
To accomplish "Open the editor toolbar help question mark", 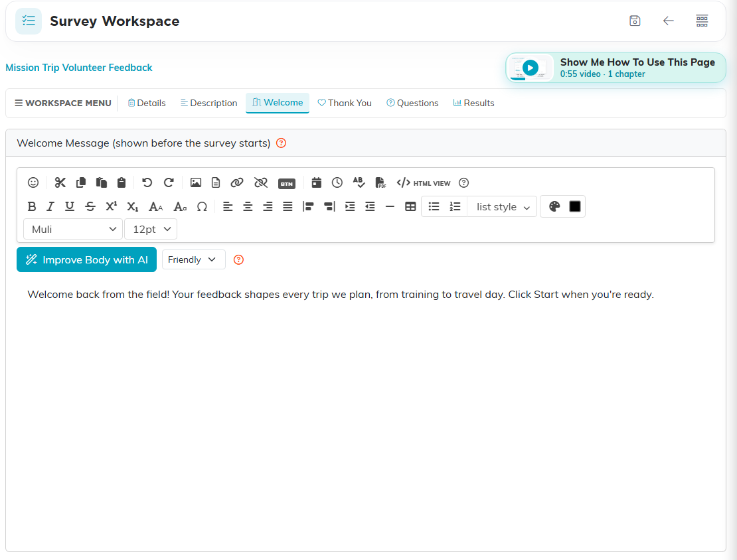I will tap(464, 182).
